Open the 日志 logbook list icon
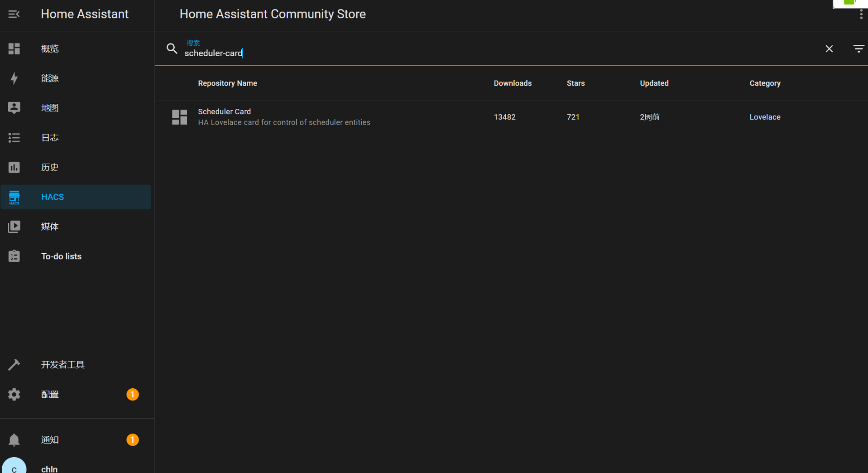Viewport: 868px width, 473px height. pos(14,138)
